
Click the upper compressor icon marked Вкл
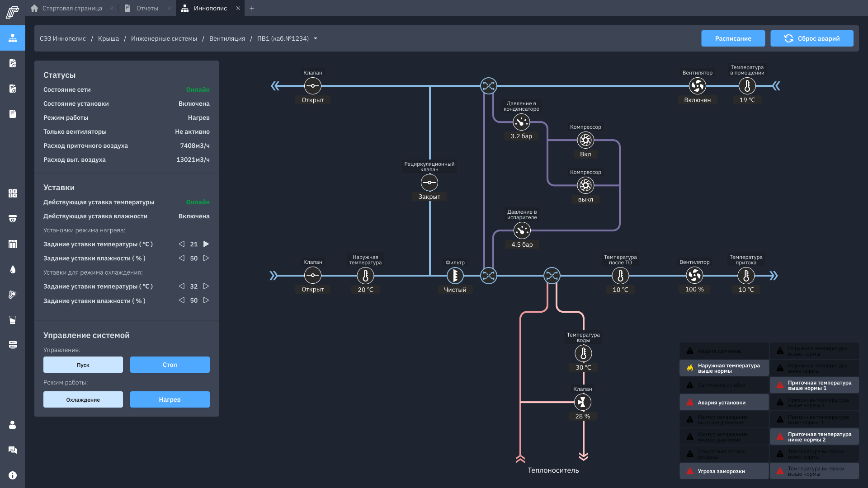[x=585, y=140]
